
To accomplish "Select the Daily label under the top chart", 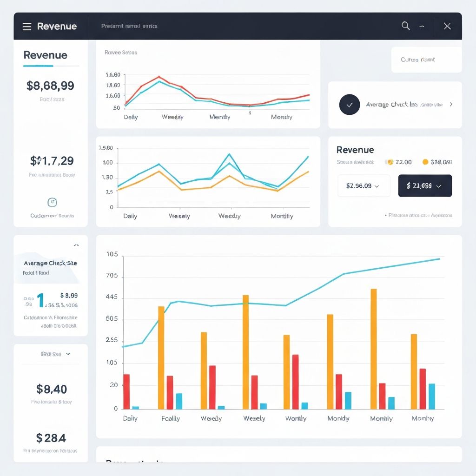I will (x=131, y=117).
